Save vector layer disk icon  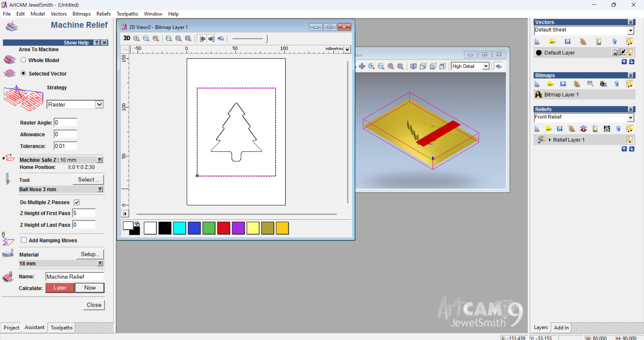[568, 42]
